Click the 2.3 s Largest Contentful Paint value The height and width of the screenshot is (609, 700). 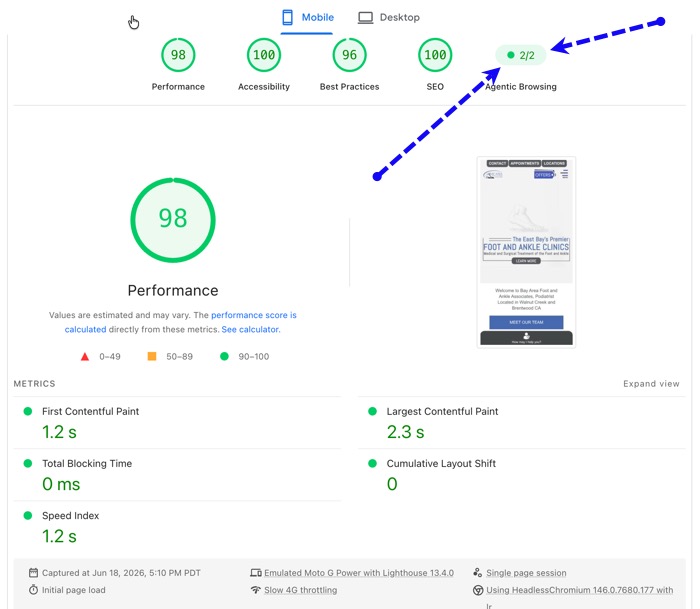click(405, 432)
